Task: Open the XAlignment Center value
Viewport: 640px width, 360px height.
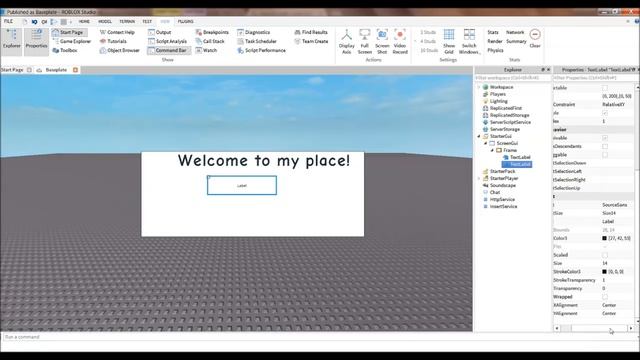Action: pyautogui.click(x=609, y=305)
